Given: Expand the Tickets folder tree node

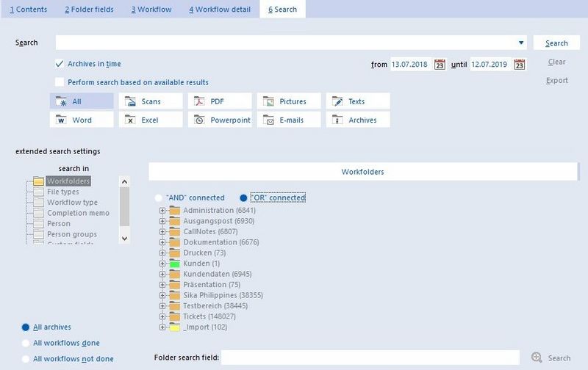Looking at the screenshot, I should 162,316.
